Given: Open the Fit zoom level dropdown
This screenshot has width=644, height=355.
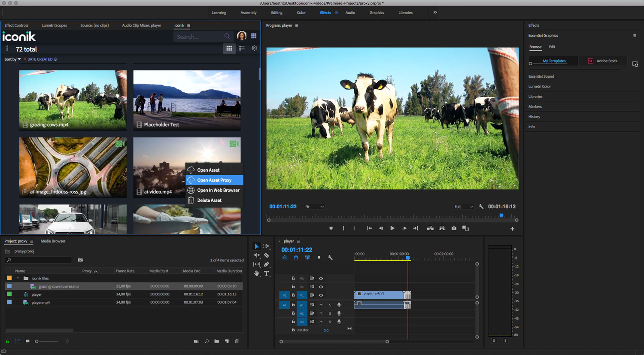Looking at the screenshot, I should pos(314,207).
